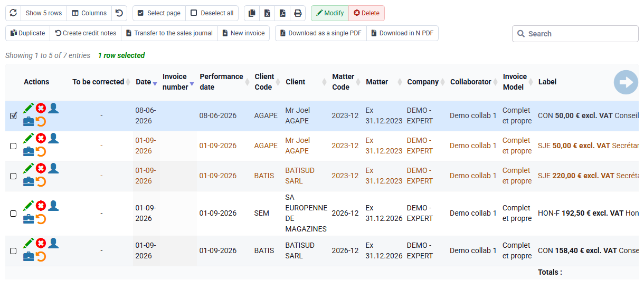This screenshot has height=290, width=644.
Task: Open client profile icon on the 08-06-2026 row
Action: (53, 108)
